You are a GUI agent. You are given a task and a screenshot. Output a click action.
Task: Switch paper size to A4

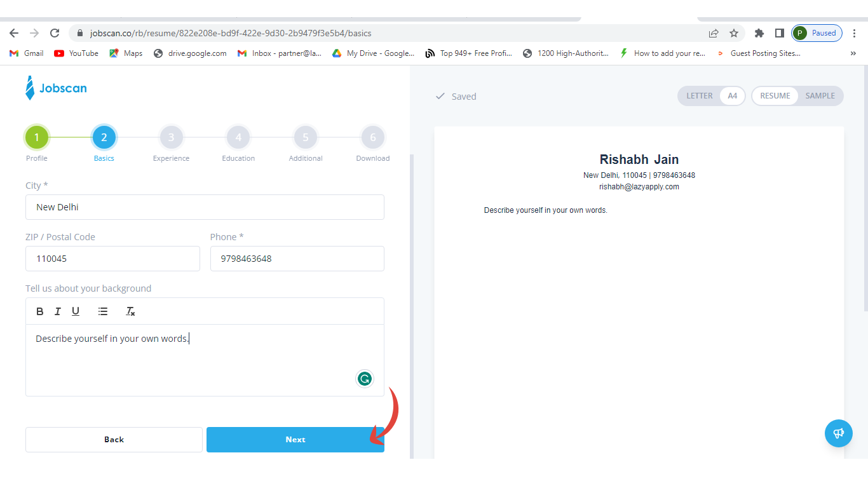732,96
